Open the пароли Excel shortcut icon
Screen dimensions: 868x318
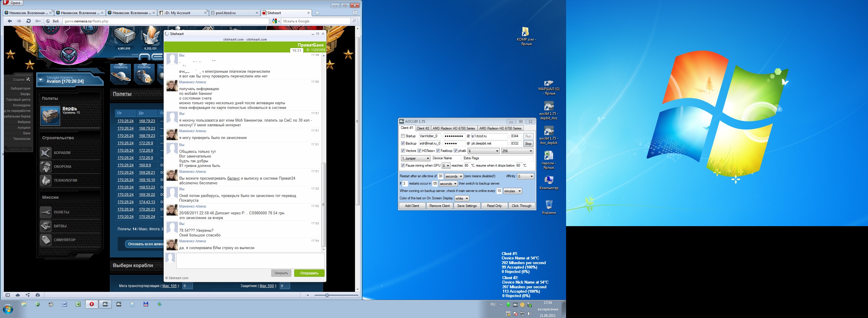(x=549, y=155)
